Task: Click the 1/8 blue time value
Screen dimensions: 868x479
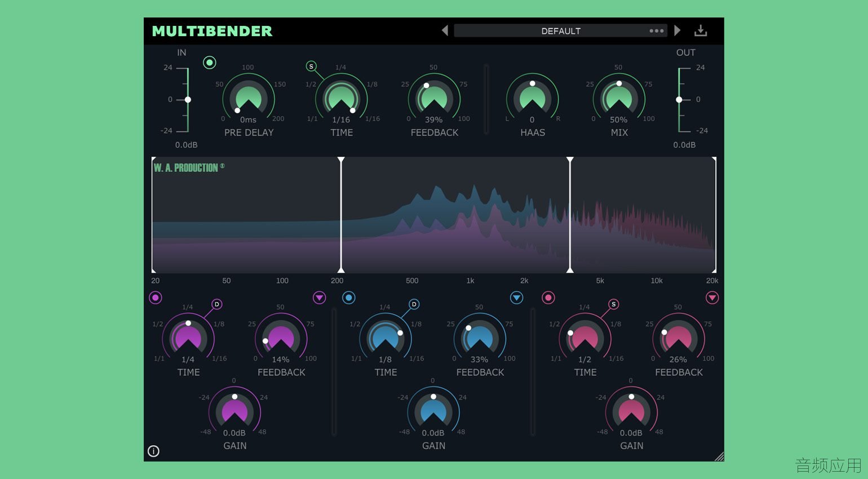Action: point(385,360)
